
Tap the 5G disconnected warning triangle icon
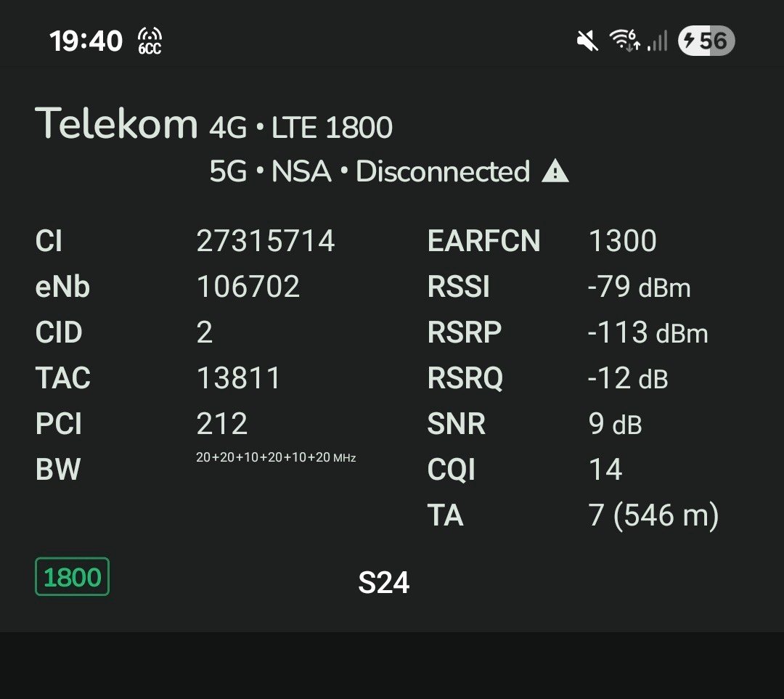point(555,172)
